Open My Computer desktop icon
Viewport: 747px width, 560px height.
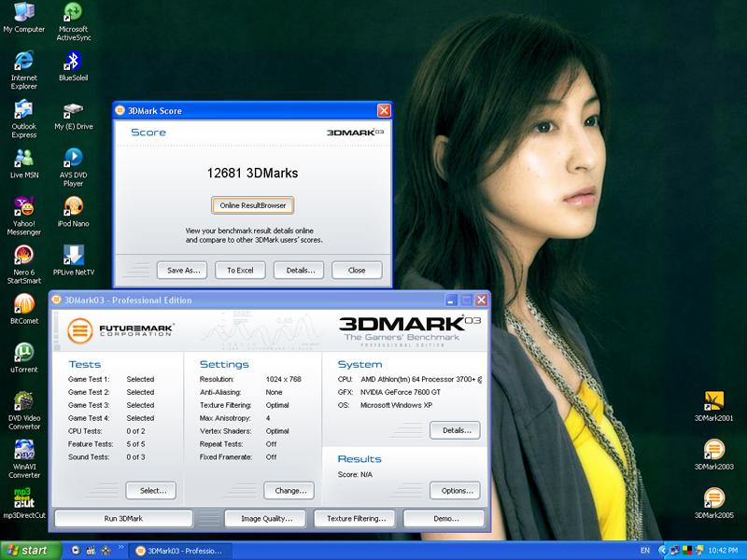(x=24, y=18)
